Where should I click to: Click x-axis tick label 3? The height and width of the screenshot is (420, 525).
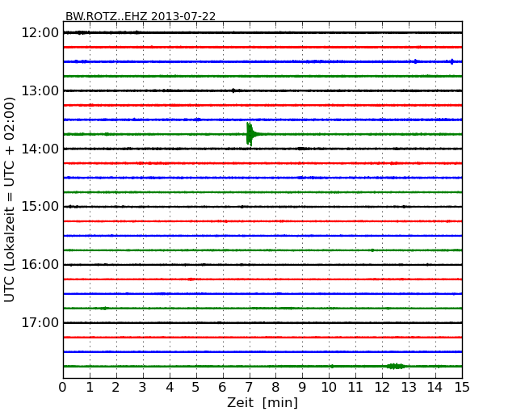pyautogui.click(x=143, y=388)
